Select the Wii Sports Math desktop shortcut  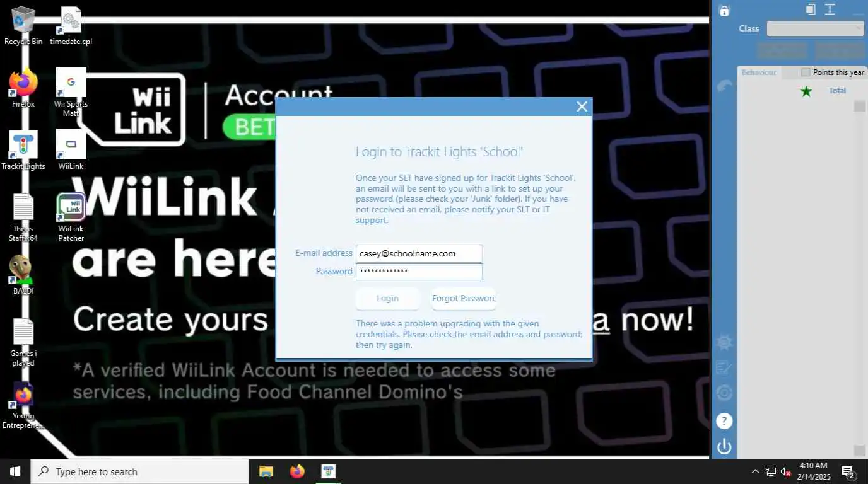point(71,93)
